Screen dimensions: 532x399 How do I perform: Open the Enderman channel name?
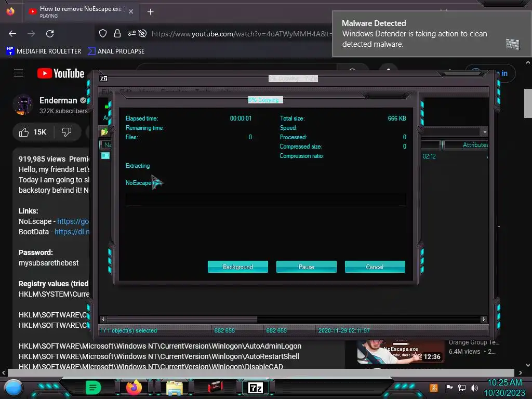tap(58, 100)
